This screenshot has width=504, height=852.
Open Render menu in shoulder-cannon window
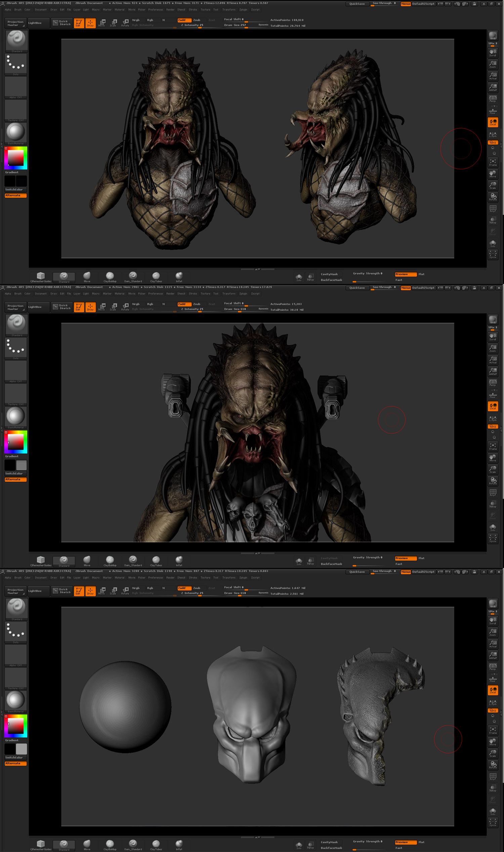point(170,293)
